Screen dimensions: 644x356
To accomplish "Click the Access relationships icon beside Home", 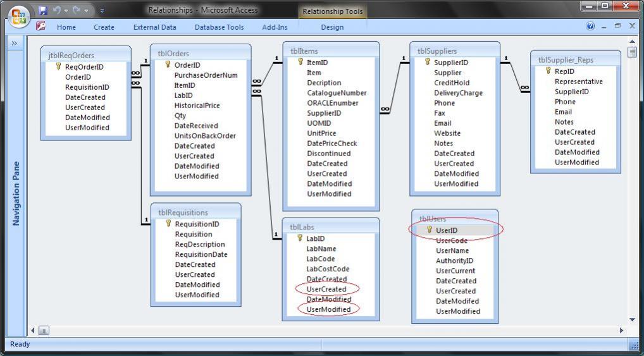I will tap(40, 27).
